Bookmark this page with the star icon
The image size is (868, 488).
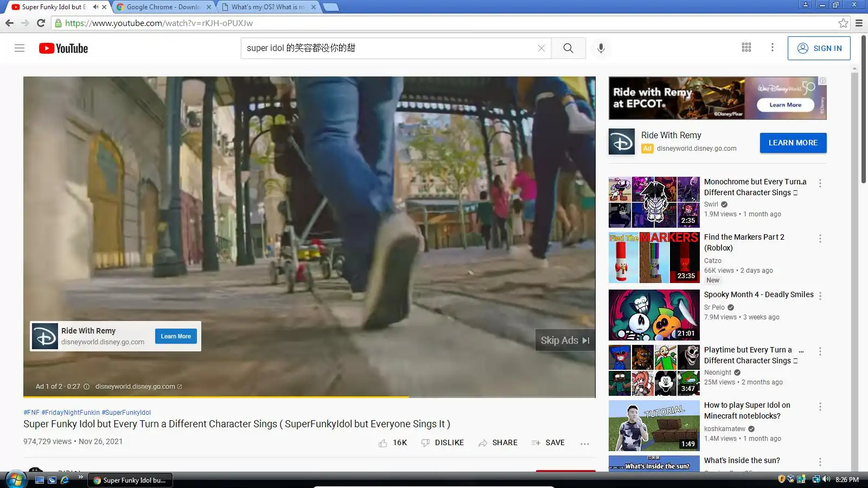pos(843,23)
